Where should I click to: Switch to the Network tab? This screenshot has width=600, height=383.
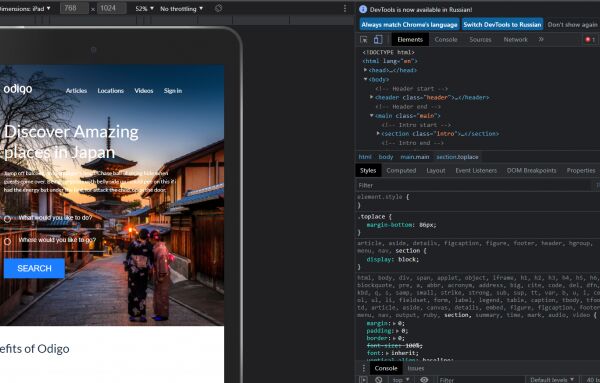(x=515, y=39)
